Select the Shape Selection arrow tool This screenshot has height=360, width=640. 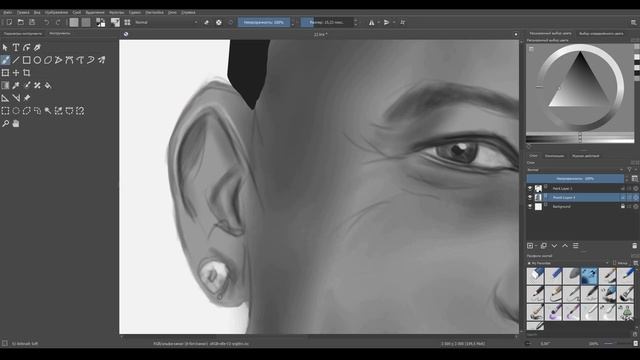tap(5, 47)
